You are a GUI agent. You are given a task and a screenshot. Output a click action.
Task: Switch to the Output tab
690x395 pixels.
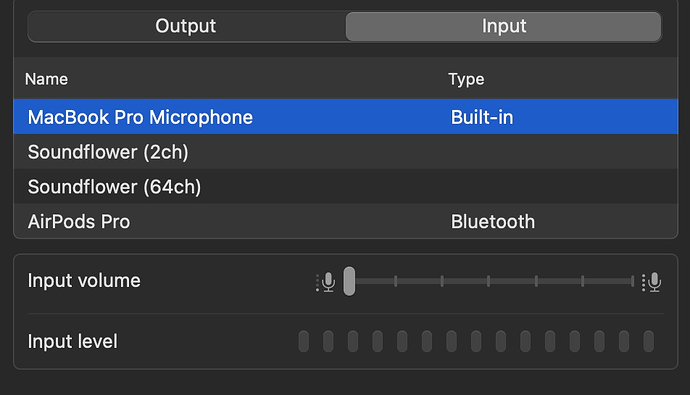point(186,26)
